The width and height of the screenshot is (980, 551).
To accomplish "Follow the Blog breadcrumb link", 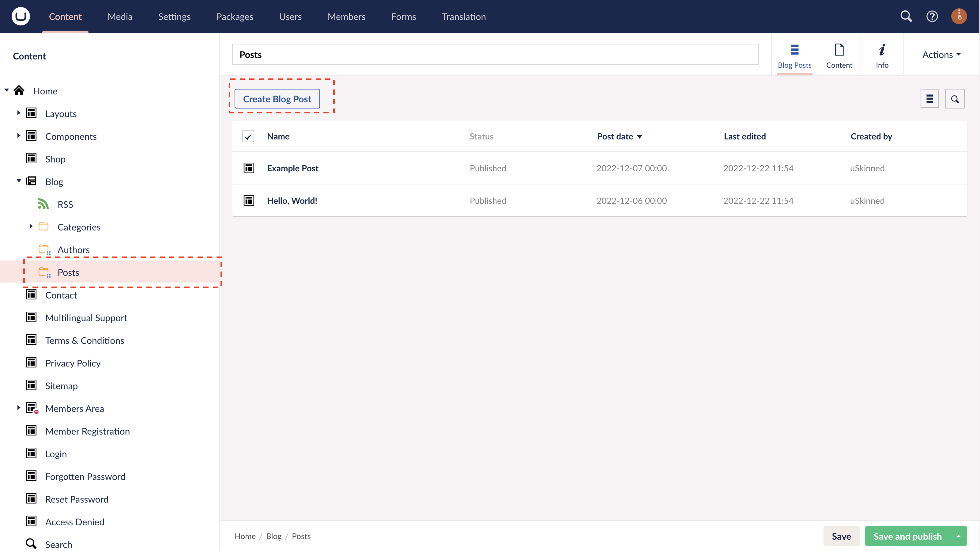I will click(273, 536).
